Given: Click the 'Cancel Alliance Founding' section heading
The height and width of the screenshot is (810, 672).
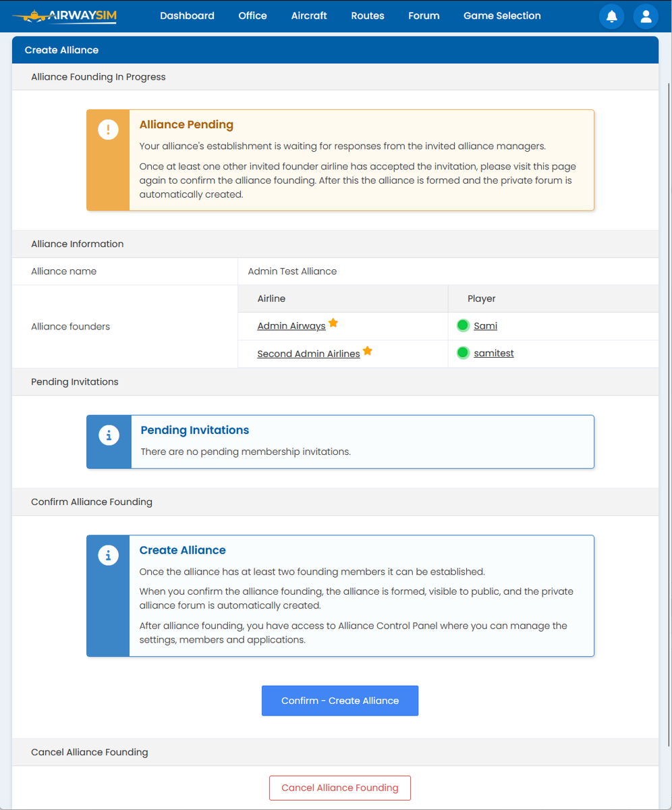Looking at the screenshot, I should click(90, 752).
